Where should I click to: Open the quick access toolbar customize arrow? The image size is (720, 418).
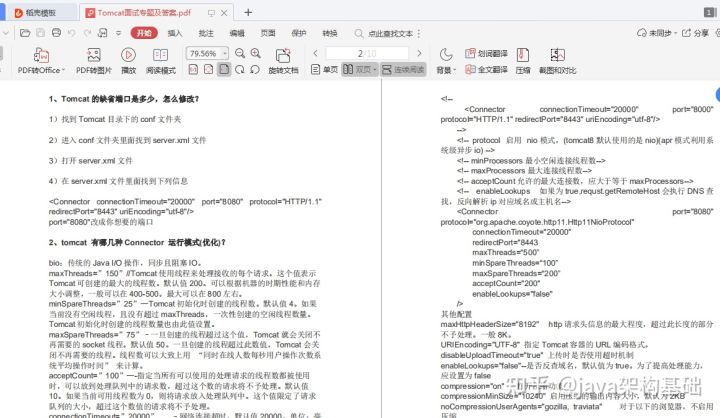tap(118, 33)
